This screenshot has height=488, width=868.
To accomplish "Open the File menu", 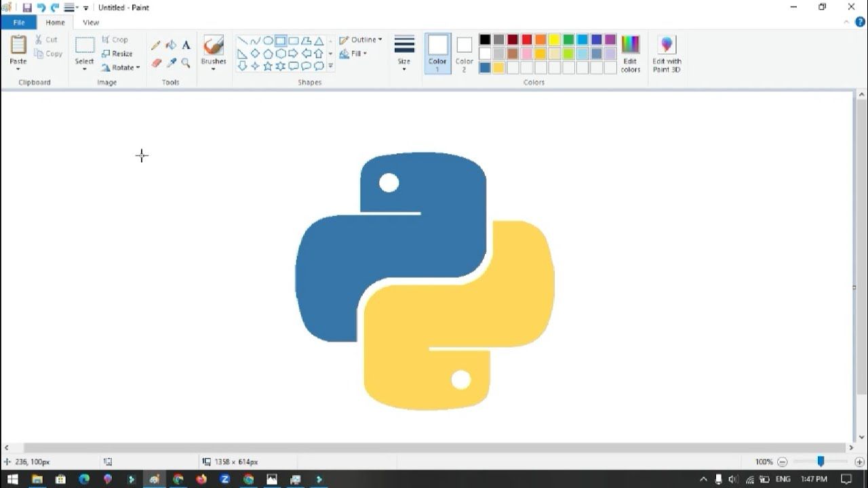I will click(x=19, y=22).
